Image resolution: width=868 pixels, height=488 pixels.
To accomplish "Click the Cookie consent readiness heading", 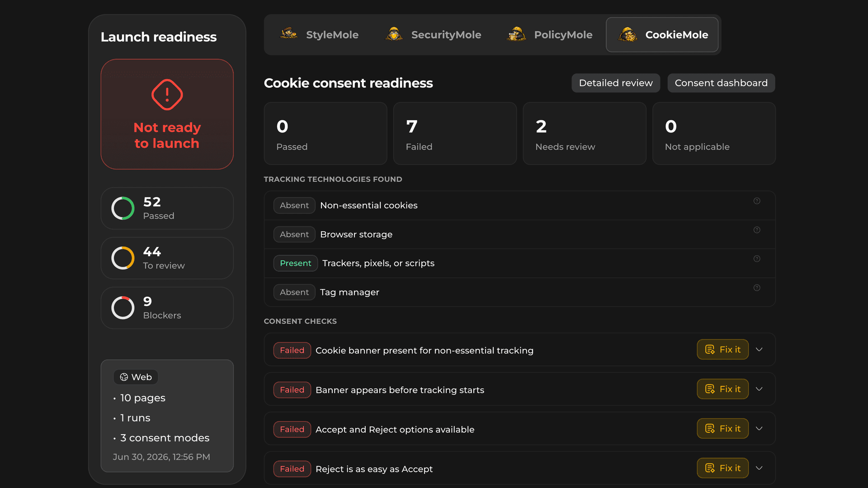I will pyautogui.click(x=348, y=83).
